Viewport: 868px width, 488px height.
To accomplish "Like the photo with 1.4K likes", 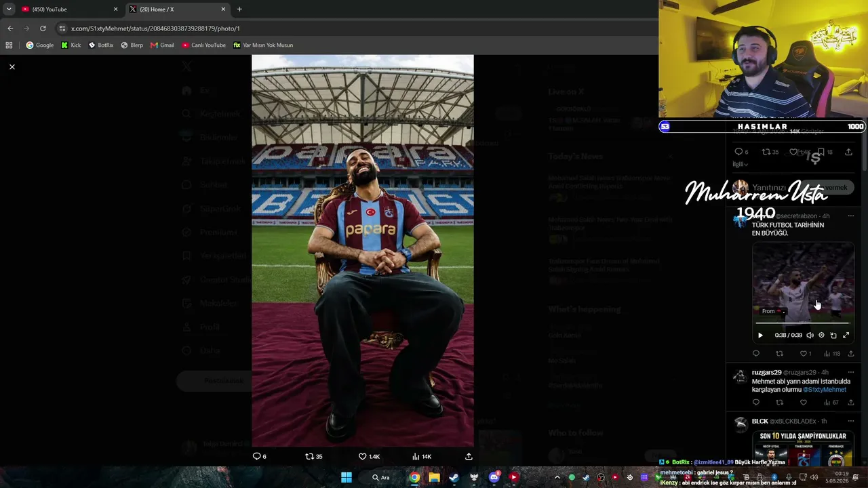I will click(369, 456).
